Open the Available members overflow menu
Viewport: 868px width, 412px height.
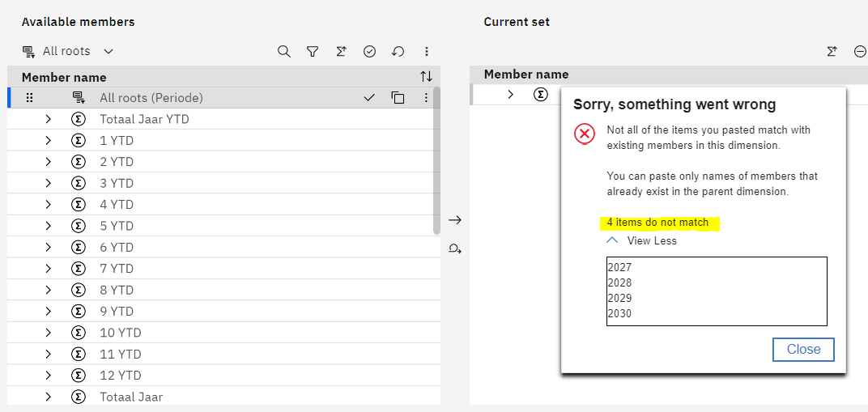[426, 51]
